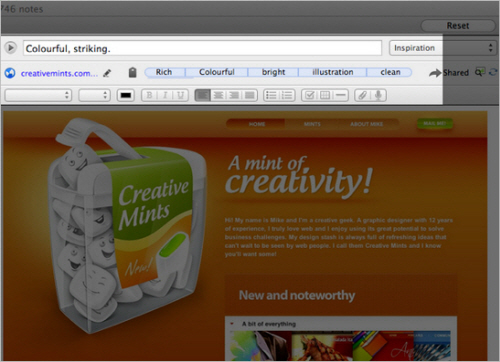
Task: Insert a table
Action: [325, 96]
